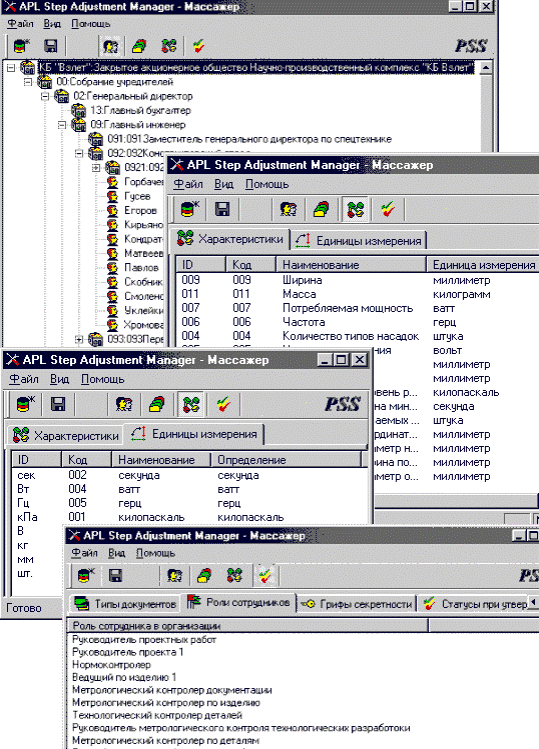Click database connect icon in top window toolbar
The width and height of the screenshot is (539, 749).
click(21, 46)
